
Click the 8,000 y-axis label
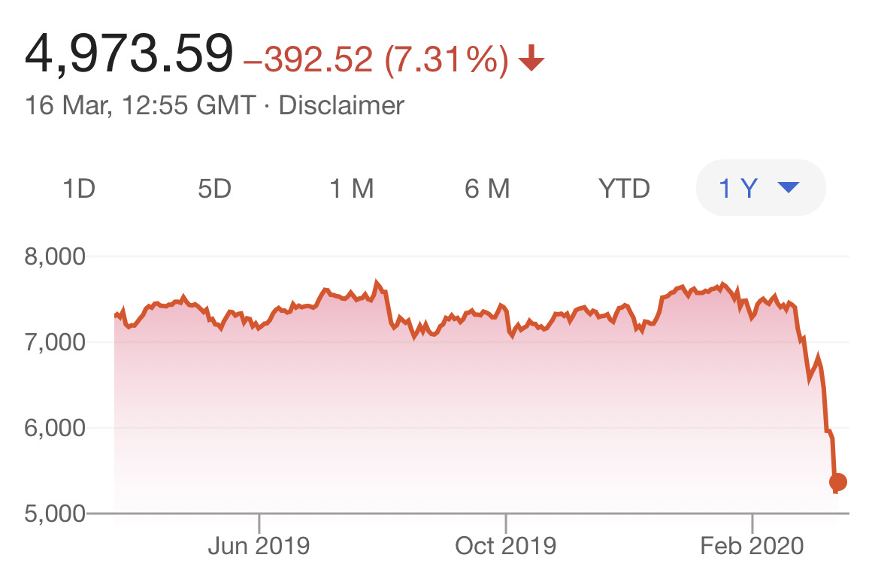pos(57,257)
